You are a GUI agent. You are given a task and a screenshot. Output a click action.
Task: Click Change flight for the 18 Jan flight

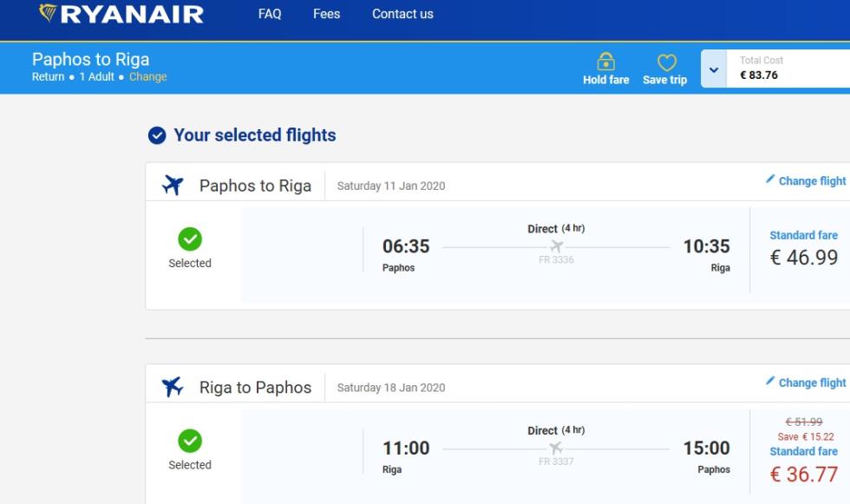tap(812, 383)
